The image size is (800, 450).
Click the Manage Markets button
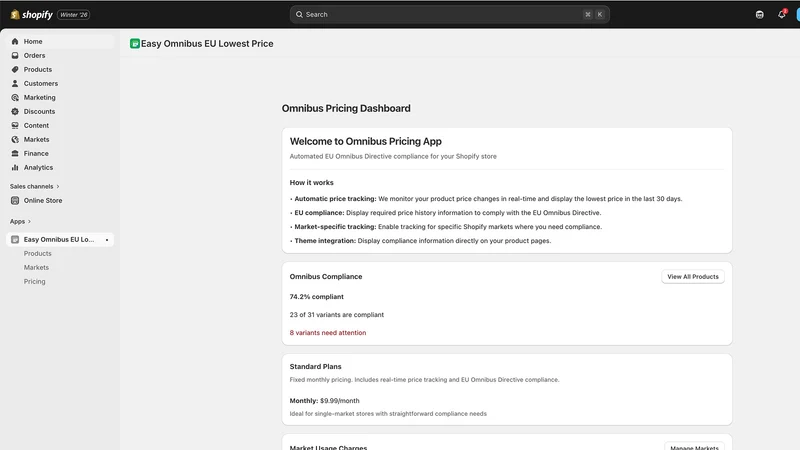[x=694, y=446]
